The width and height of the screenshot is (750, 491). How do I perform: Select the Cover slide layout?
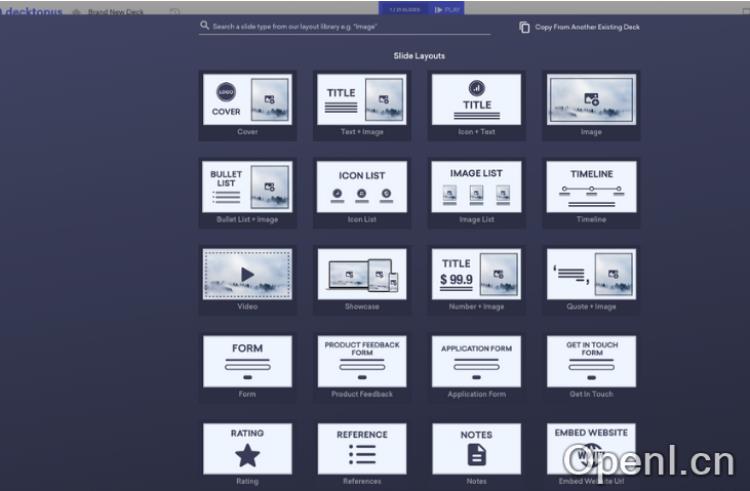coord(247,100)
